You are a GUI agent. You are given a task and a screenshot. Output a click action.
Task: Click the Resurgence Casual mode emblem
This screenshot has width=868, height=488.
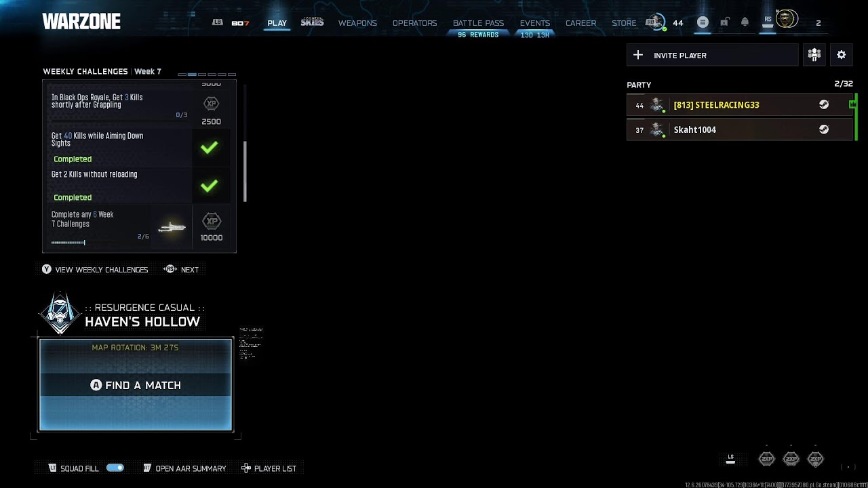click(x=60, y=314)
